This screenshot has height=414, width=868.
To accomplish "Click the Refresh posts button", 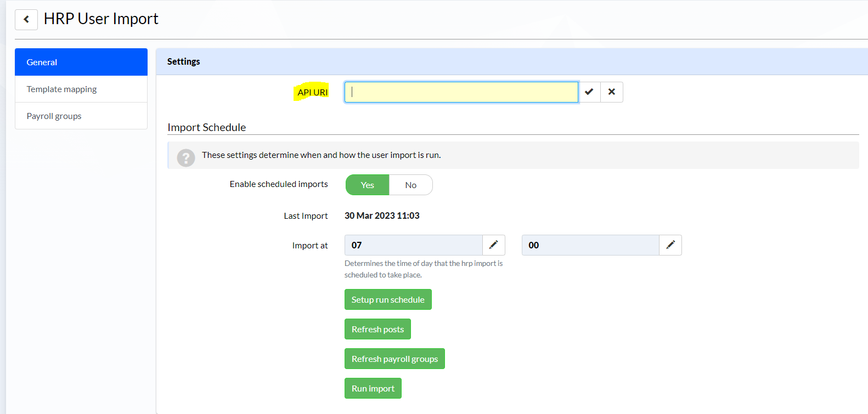I will coord(377,329).
